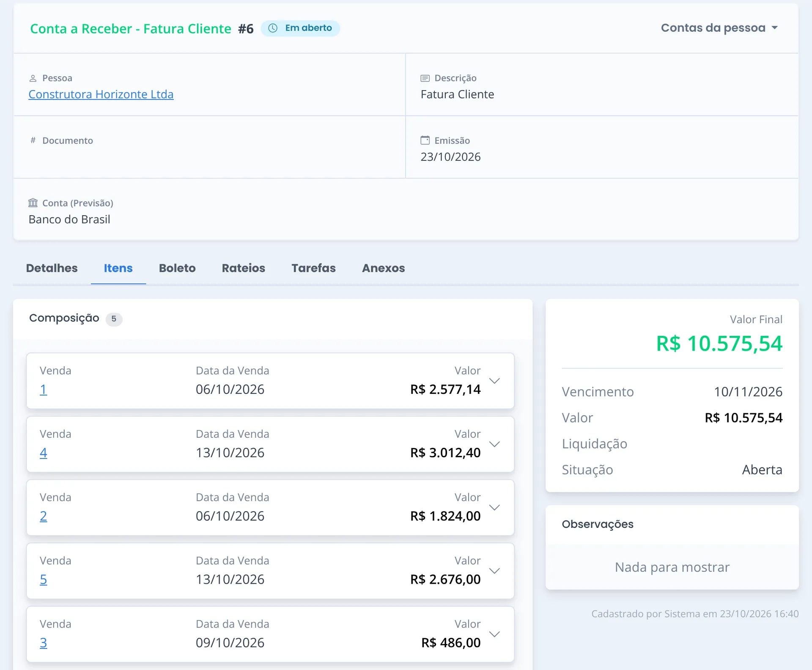Click the value R$ 1.824,00
The width and height of the screenshot is (812, 670).
point(445,516)
